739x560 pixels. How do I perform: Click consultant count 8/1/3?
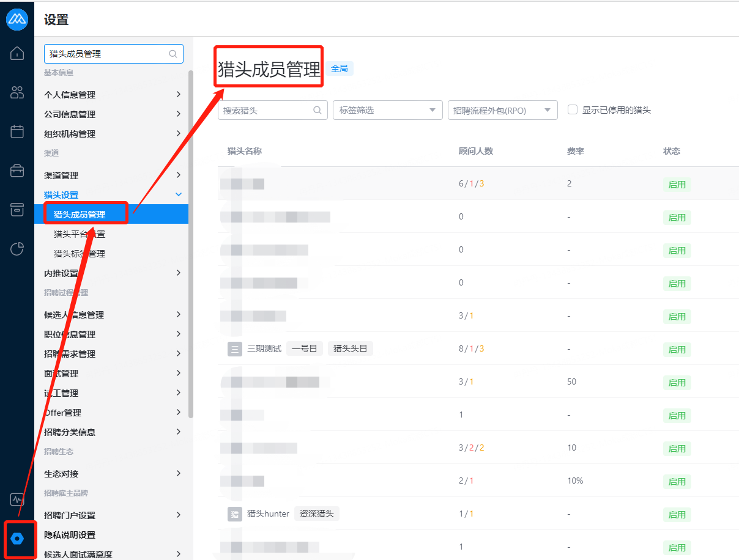click(472, 349)
